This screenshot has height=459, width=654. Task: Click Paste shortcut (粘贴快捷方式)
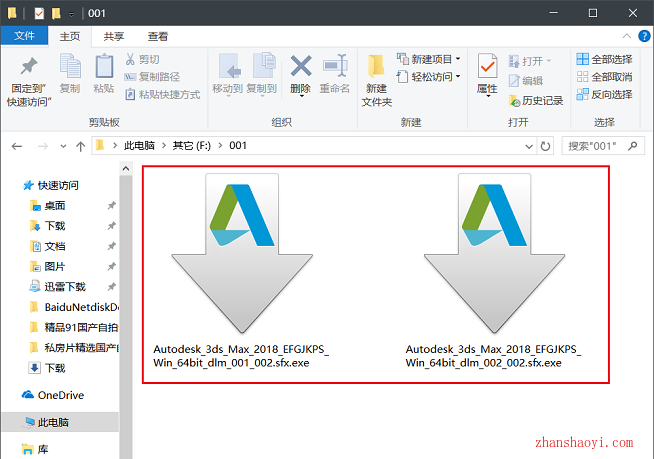(163, 94)
